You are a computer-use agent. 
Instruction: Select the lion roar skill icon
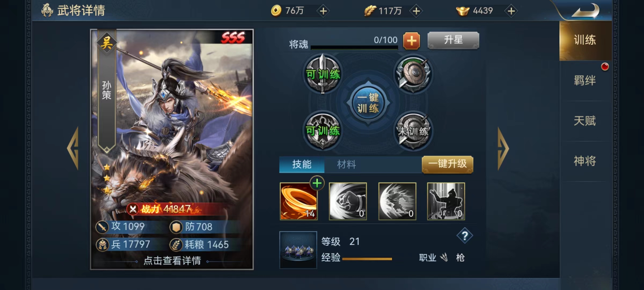[x=397, y=201]
